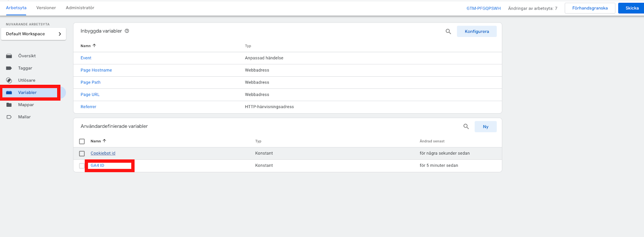Click the Skicka submit button
Viewport: 644px width, 237px height.
[x=632, y=8]
